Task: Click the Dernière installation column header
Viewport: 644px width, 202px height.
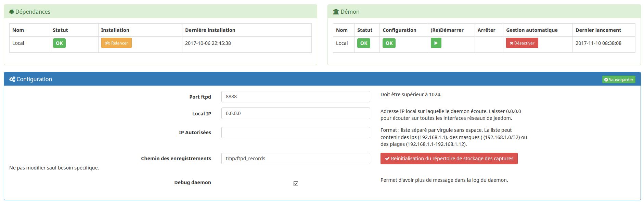Action: (210, 30)
